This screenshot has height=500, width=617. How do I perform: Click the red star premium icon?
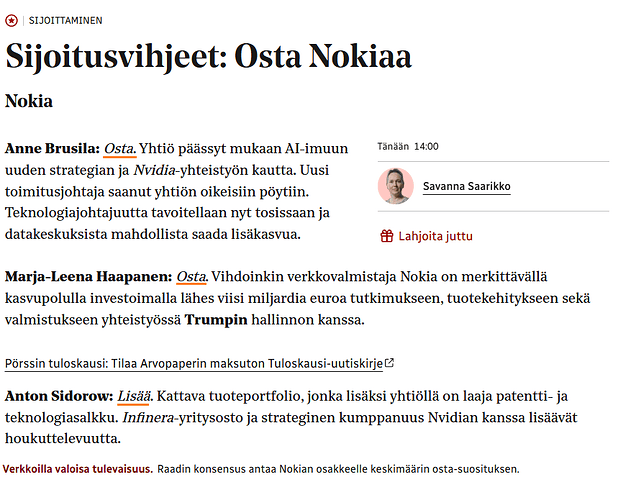pos(11,20)
